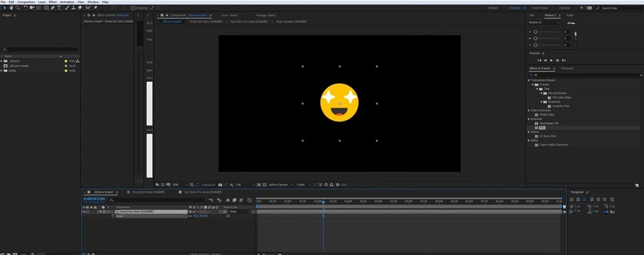Enable the Snapping checkbox
This screenshot has width=644, height=255.
(x=133, y=8)
